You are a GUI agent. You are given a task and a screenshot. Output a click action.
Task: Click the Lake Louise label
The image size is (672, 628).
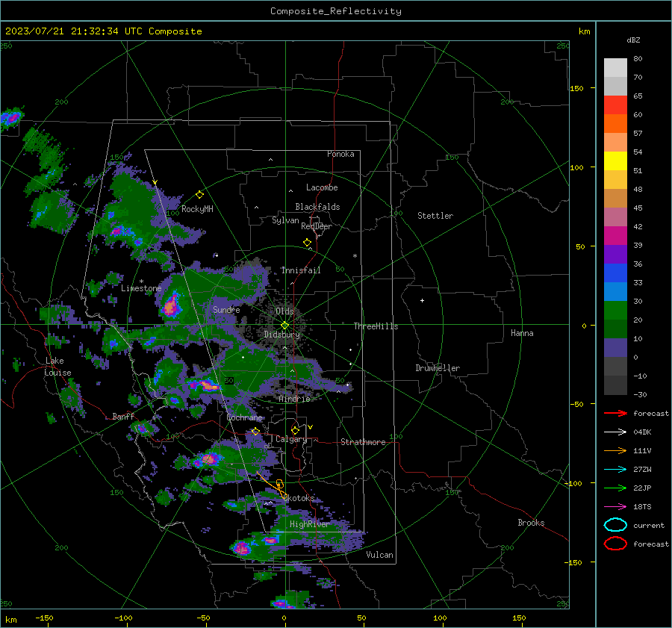[x=57, y=367]
